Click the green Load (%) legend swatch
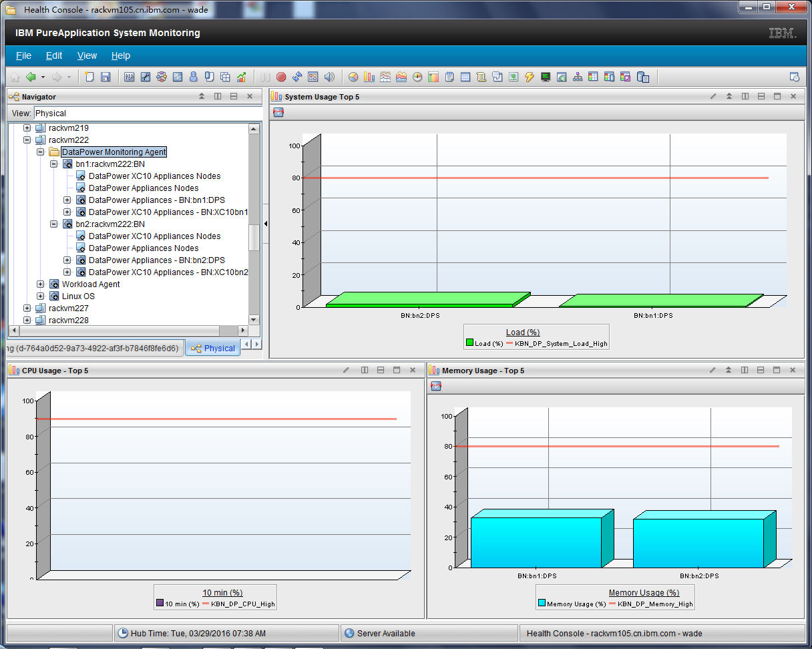Screen dimensions: 812x649 point(469,343)
